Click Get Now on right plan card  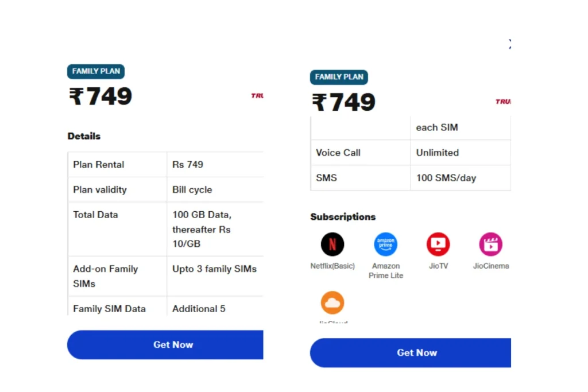411,352
